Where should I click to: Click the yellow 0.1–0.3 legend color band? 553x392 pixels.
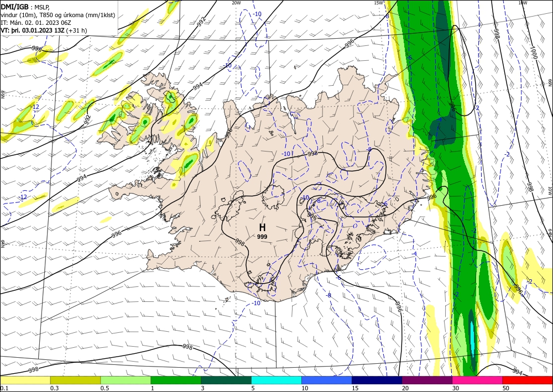[x=25, y=380]
